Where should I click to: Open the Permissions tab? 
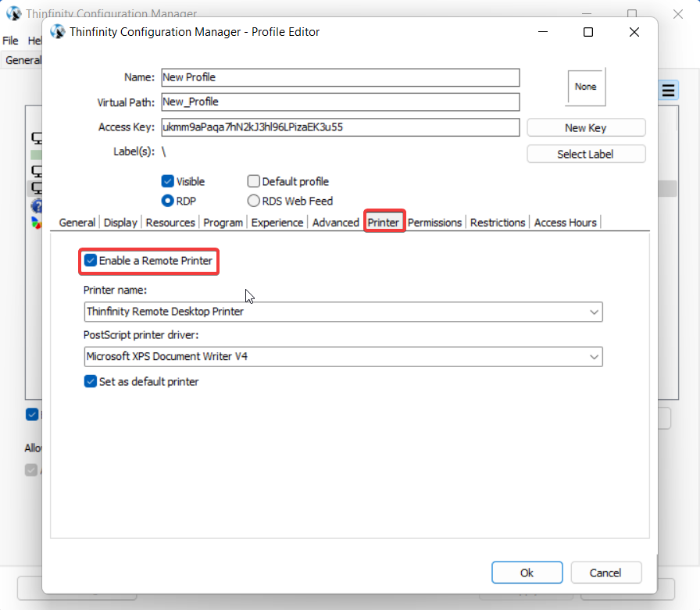(x=434, y=223)
